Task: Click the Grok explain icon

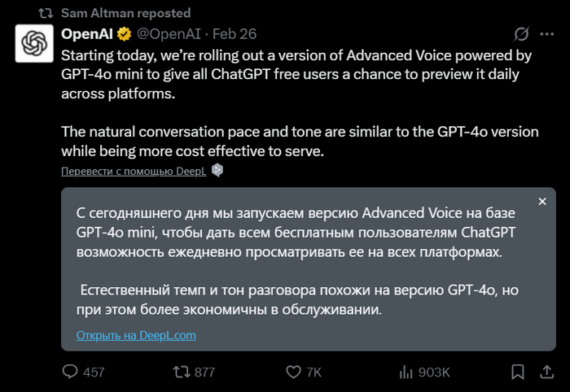Action: (521, 34)
